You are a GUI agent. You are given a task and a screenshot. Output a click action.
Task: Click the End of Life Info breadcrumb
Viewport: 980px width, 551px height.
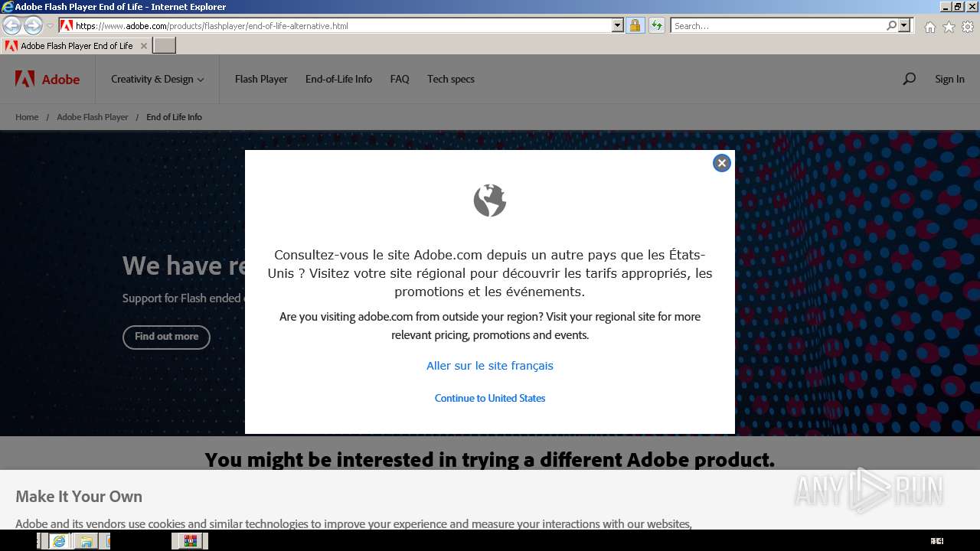pyautogui.click(x=174, y=117)
